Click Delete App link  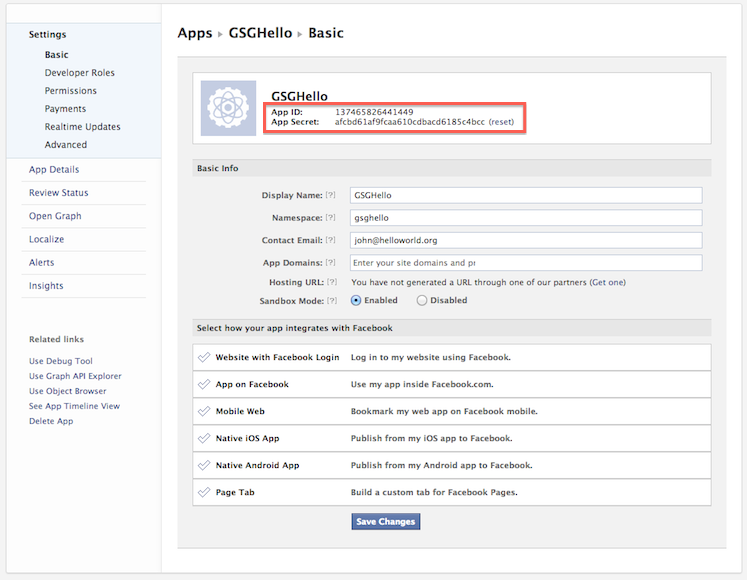pos(51,421)
